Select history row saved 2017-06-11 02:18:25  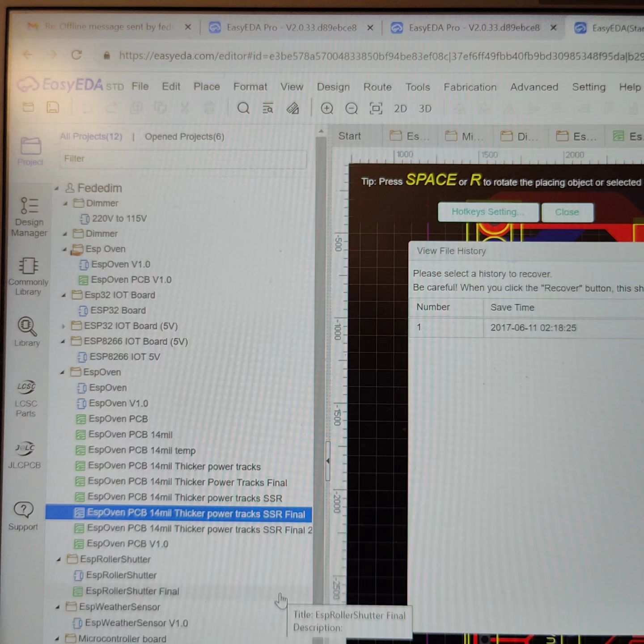click(526, 328)
